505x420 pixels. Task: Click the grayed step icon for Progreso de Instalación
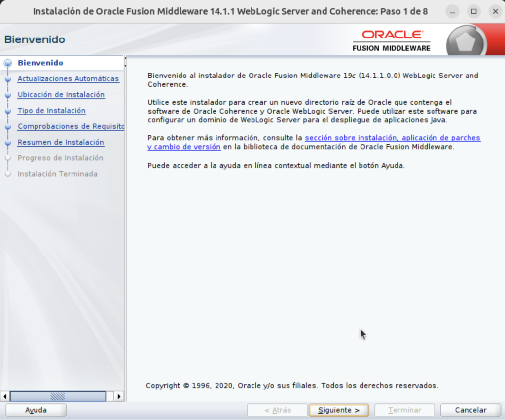pyautogui.click(x=8, y=158)
